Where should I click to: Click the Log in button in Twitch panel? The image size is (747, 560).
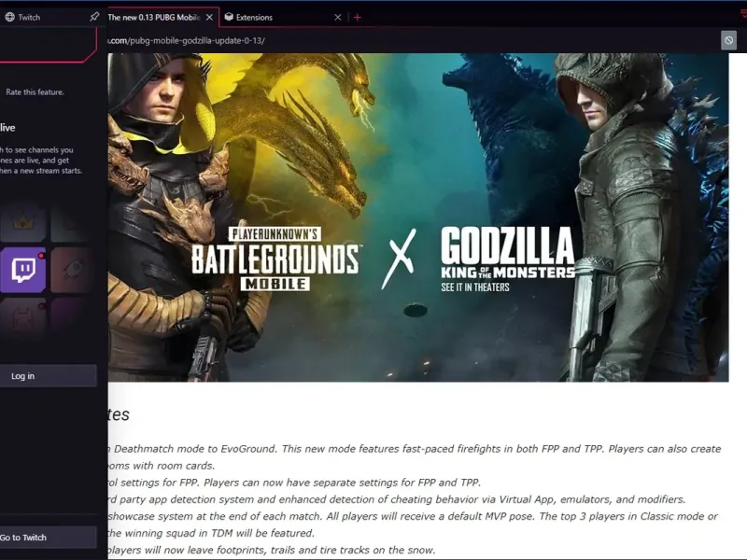tap(49, 376)
